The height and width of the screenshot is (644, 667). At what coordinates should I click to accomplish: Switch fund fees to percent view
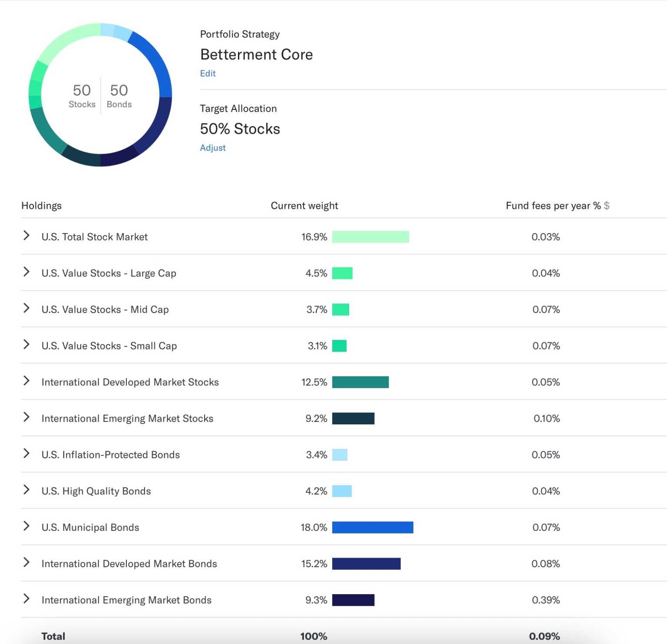point(597,206)
